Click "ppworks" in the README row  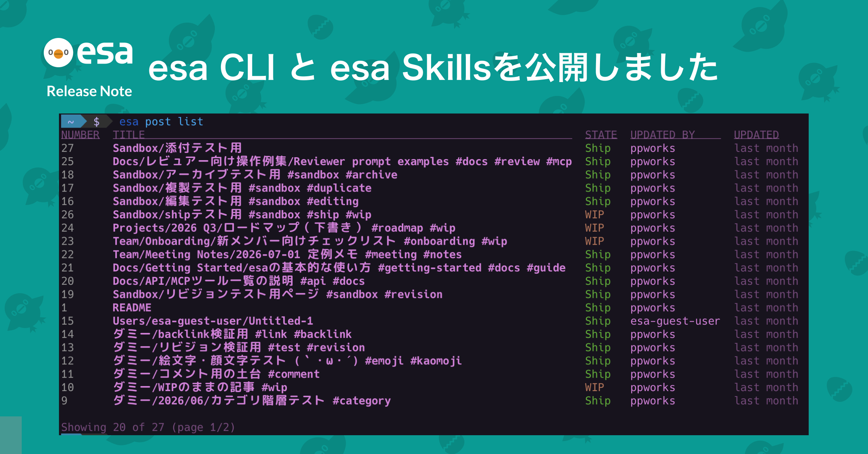pyautogui.click(x=653, y=308)
